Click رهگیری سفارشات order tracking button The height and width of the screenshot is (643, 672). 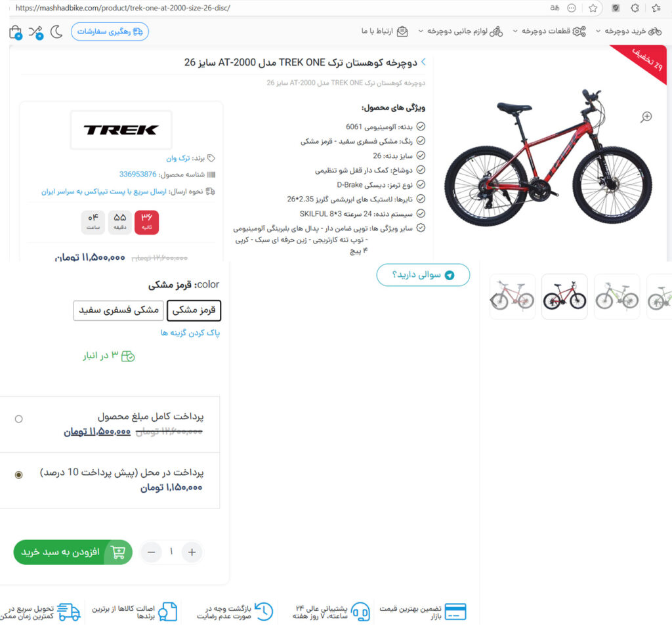coord(110,31)
